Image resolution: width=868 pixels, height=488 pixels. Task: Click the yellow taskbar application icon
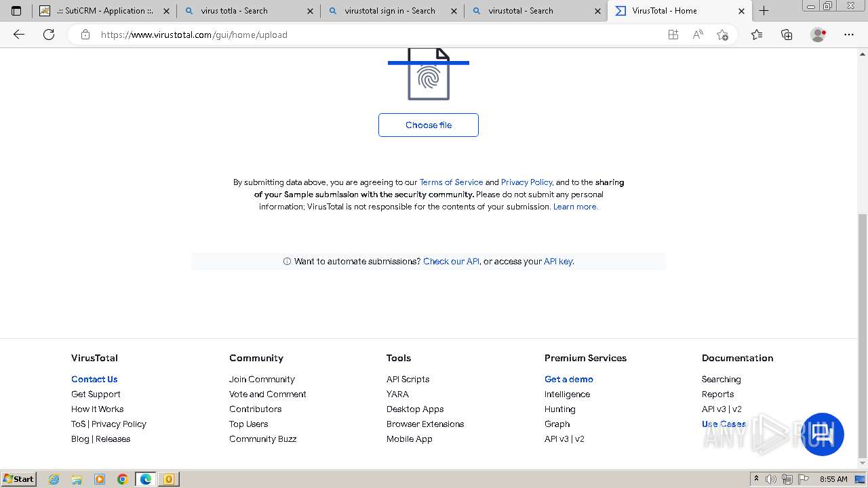pos(169,479)
